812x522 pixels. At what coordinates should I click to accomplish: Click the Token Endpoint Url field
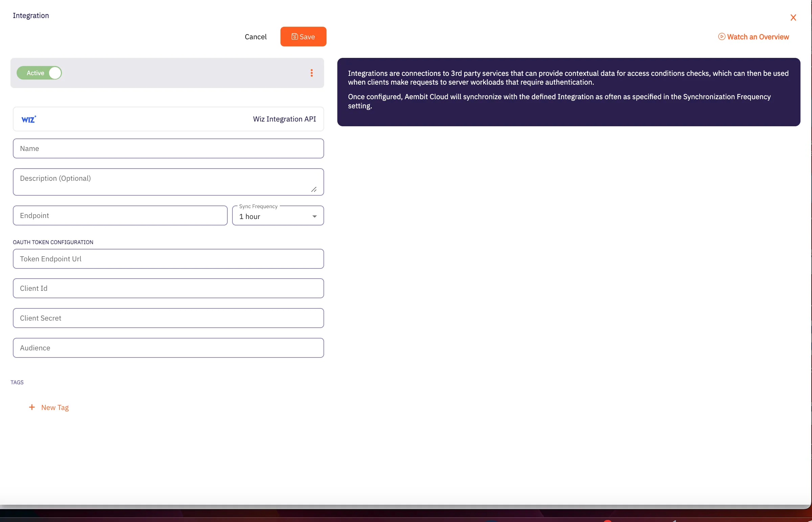coord(168,259)
